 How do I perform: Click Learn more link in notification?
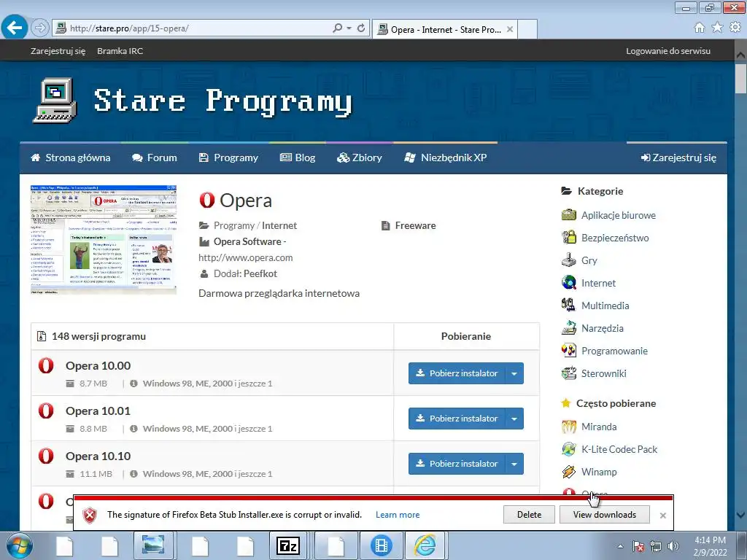[x=398, y=515]
